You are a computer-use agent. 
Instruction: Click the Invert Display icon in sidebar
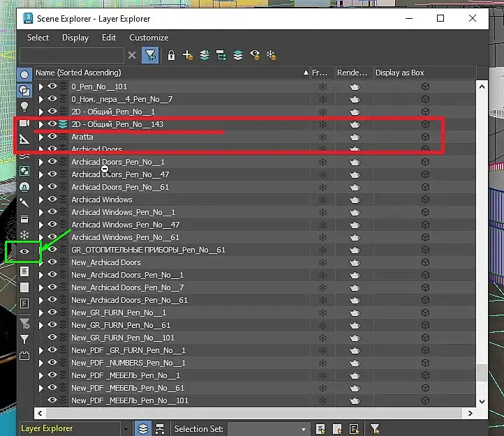tap(24, 303)
